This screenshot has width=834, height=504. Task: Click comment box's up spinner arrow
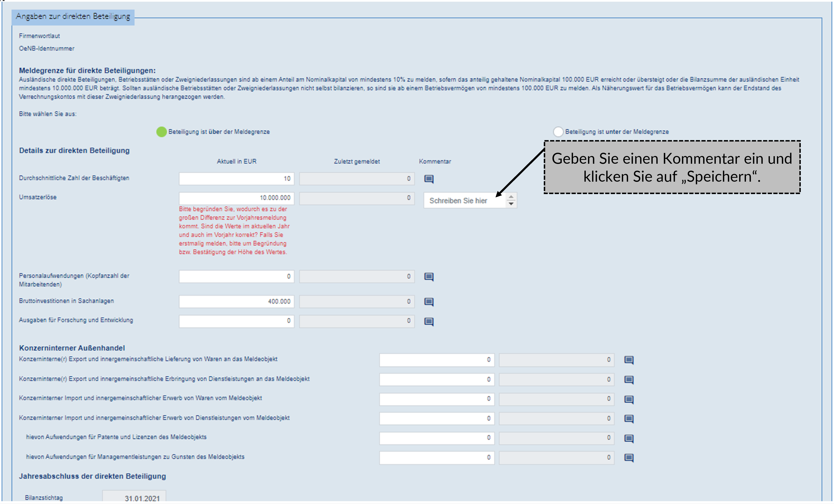tap(511, 197)
